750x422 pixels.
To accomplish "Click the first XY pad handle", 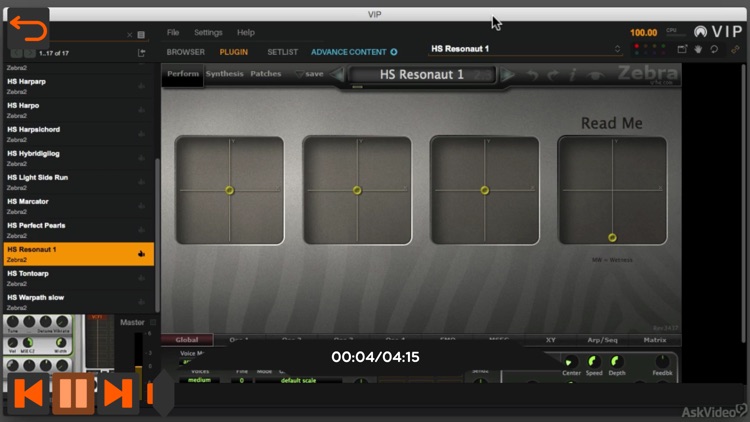I will [x=230, y=190].
